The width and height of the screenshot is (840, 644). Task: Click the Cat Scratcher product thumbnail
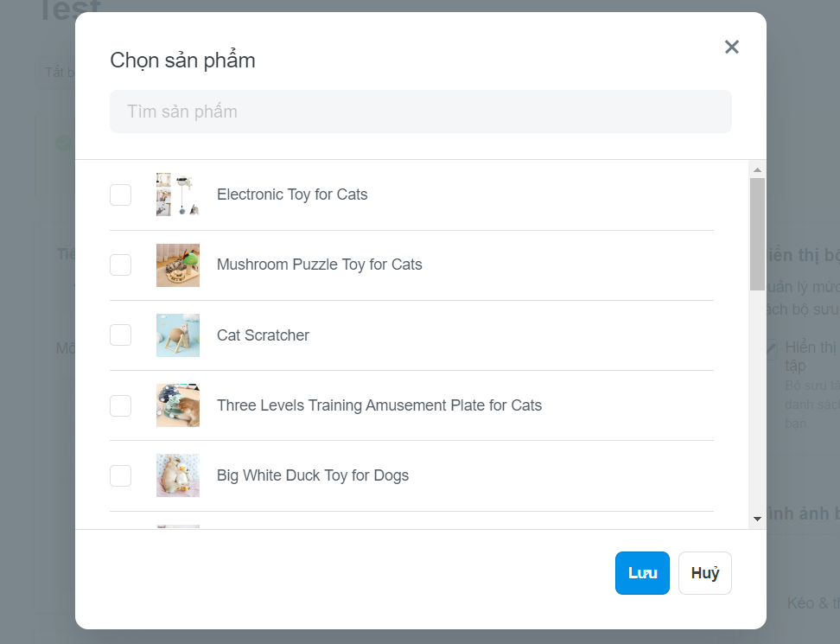coord(178,335)
